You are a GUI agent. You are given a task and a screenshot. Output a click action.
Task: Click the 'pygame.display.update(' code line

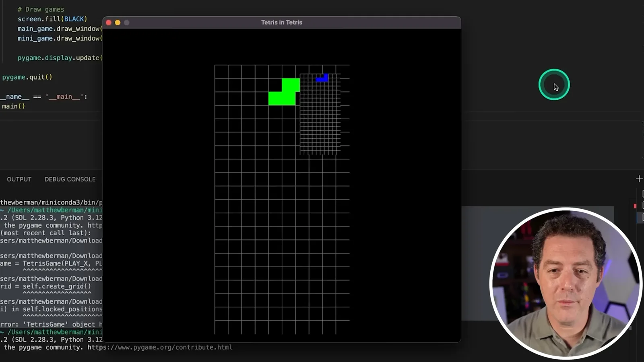pyautogui.click(x=60, y=58)
